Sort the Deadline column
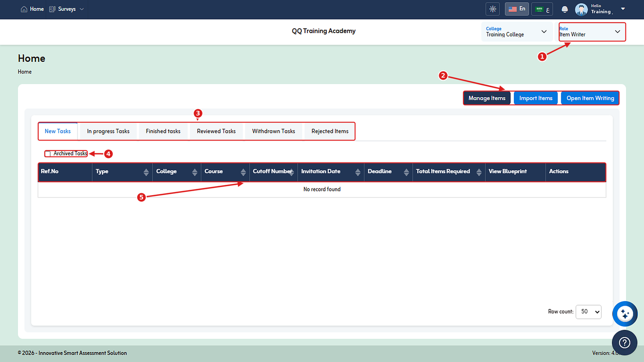This screenshot has width=644, height=362. pos(406,172)
